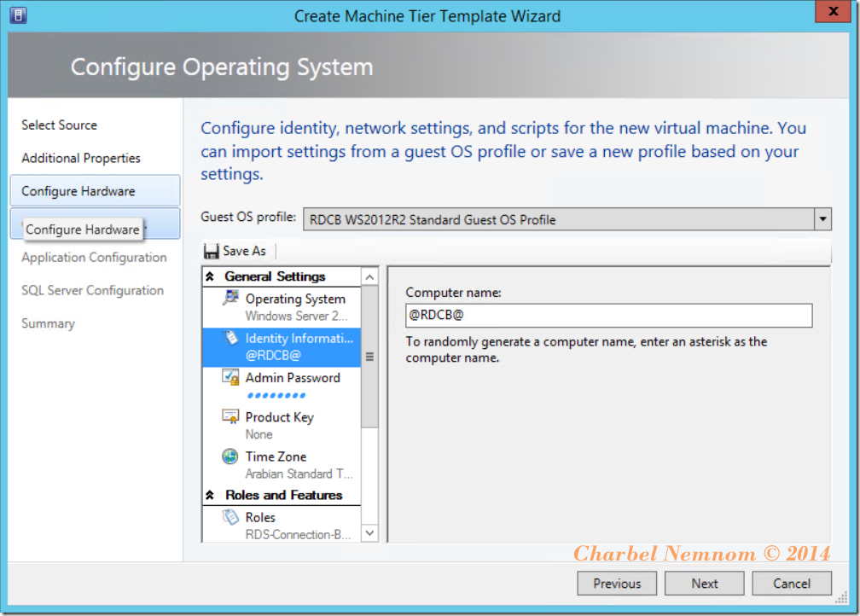Click the Computer name text field
The height and width of the screenshot is (616, 860).
609,316
